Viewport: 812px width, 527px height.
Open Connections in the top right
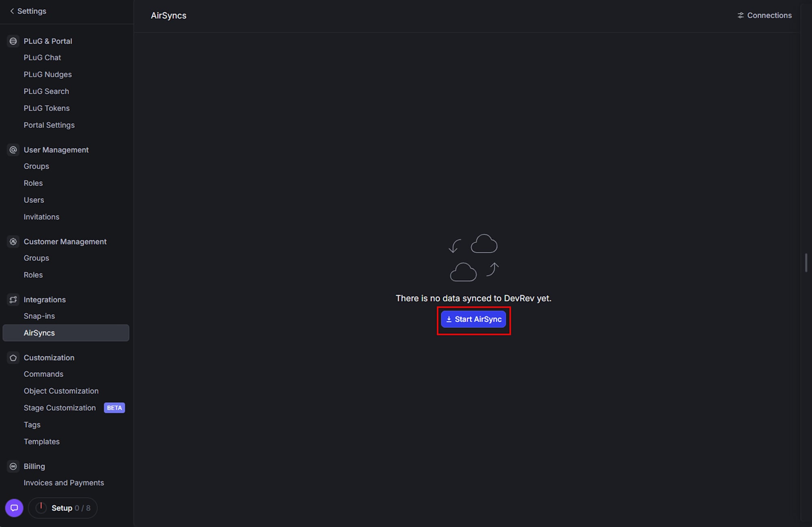tap(769, 15)
